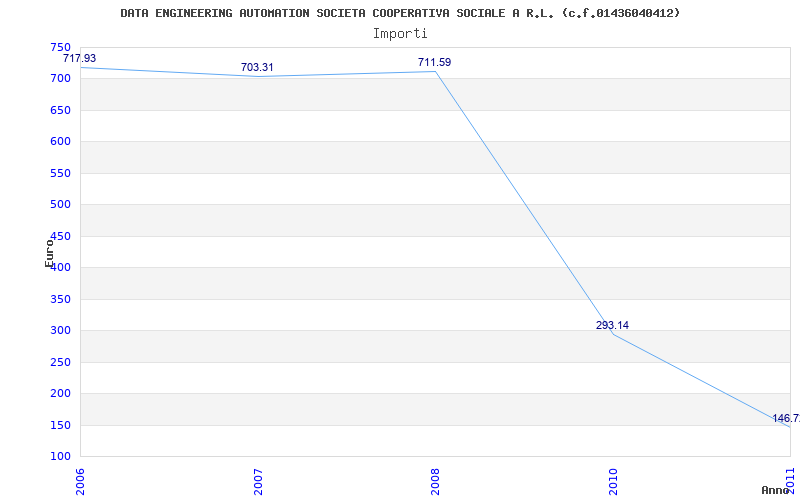Click the 450 y-axis tick label

pos(60,236)
